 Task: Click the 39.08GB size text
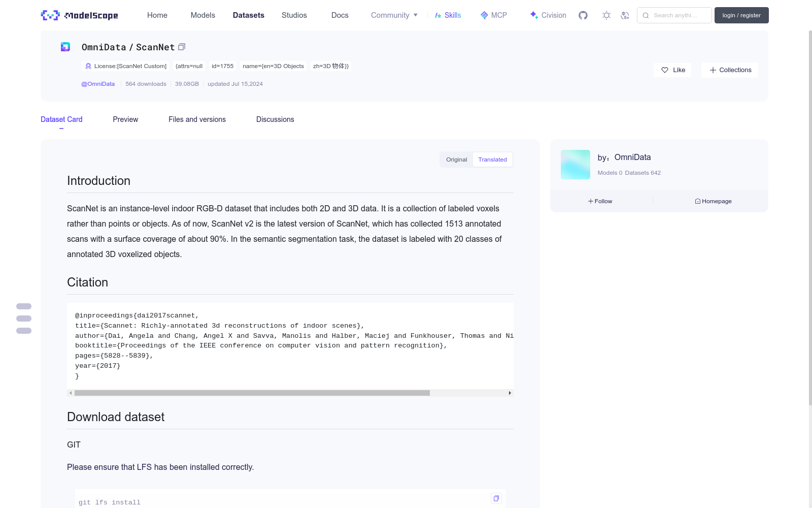pyautogui.click(x=187, y=84)
